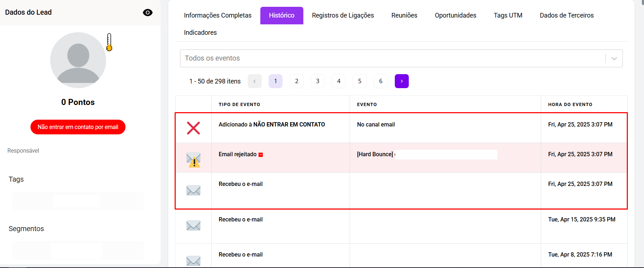The image size is (644, 268).
Task: Click the small red badge beside Email rejeitado
Action: click(x=261, y=155)
